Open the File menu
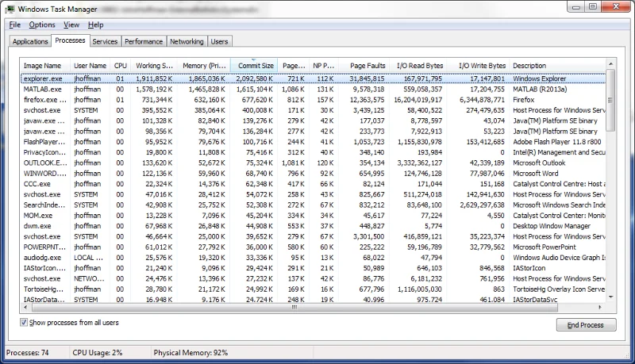The height and width of the screenshot is (364, 635). point(14,25)
